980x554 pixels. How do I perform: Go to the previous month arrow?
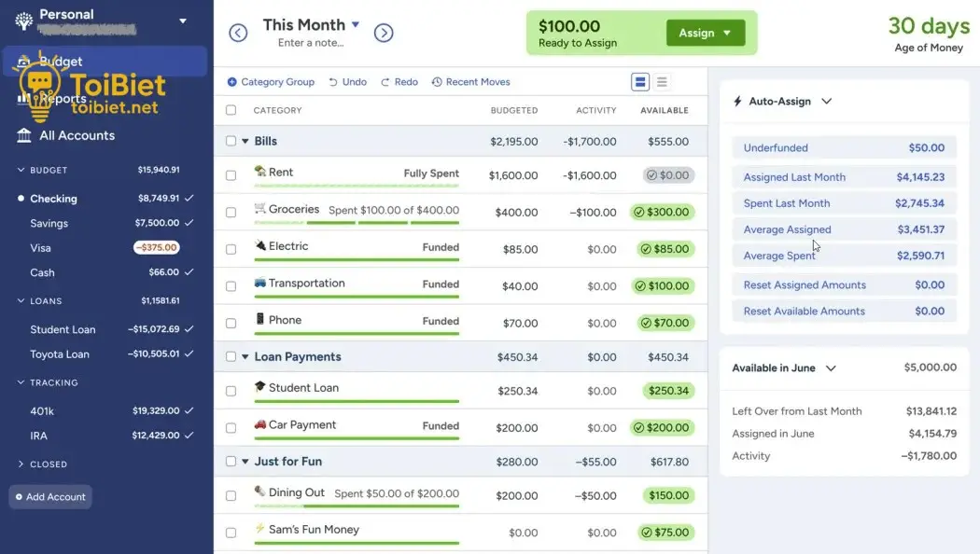click(238, 33)
